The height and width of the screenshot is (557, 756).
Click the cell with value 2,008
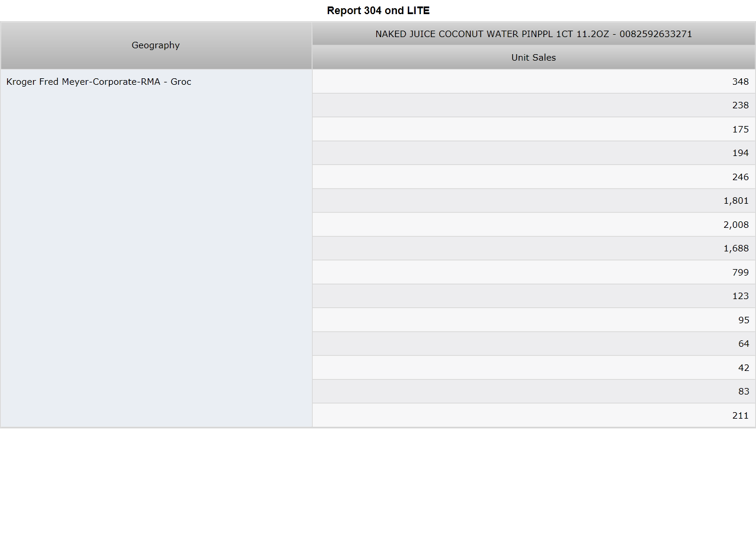pyautogui.click(x=533, y=225)
